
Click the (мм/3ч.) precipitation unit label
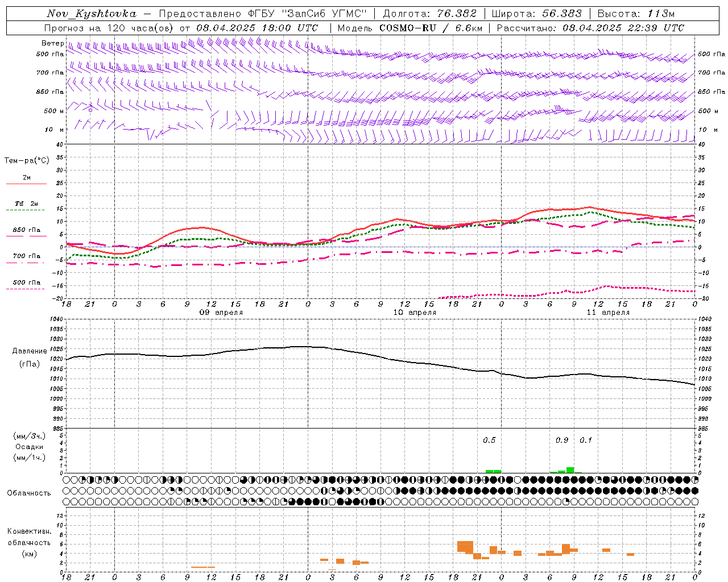point(30,436)
